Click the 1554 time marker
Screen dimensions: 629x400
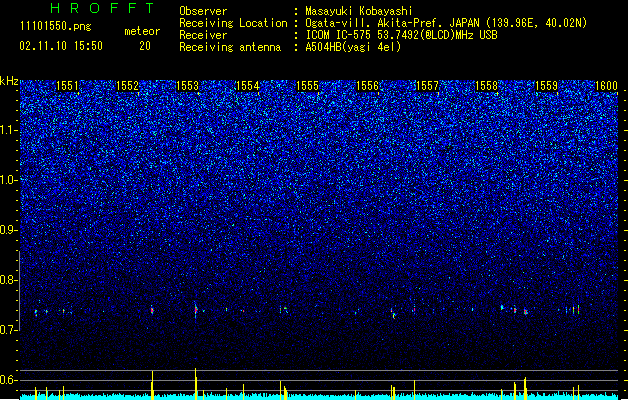(248, 86)
